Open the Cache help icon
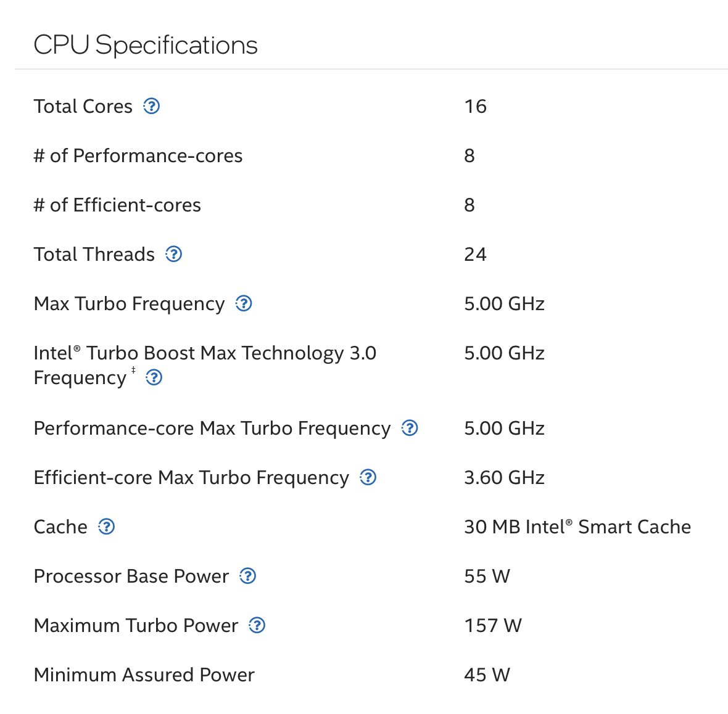The height and width of the screenshot is (714, 728). pos(106,527)
